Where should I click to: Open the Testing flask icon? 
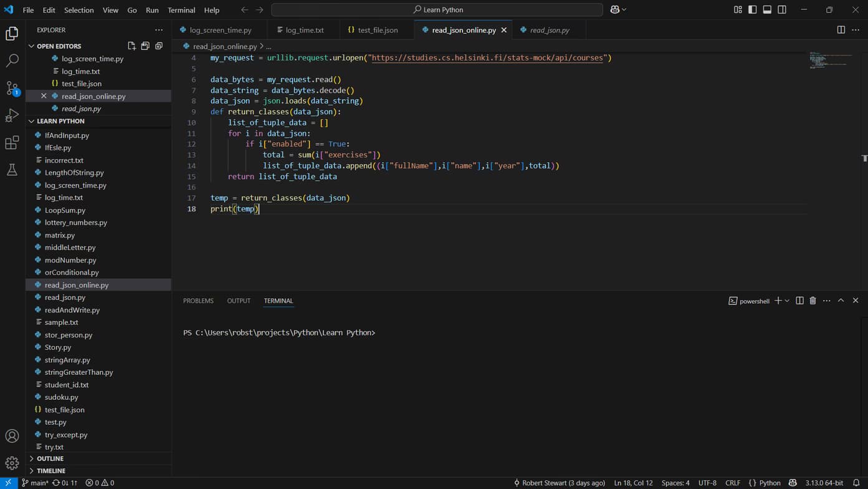(x=12, y=170)
